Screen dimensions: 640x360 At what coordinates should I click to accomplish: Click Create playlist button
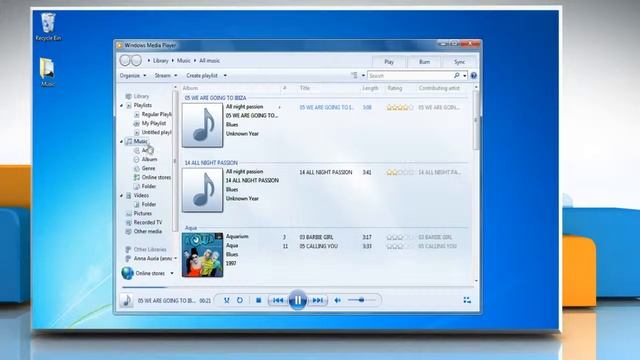(202, 76)
